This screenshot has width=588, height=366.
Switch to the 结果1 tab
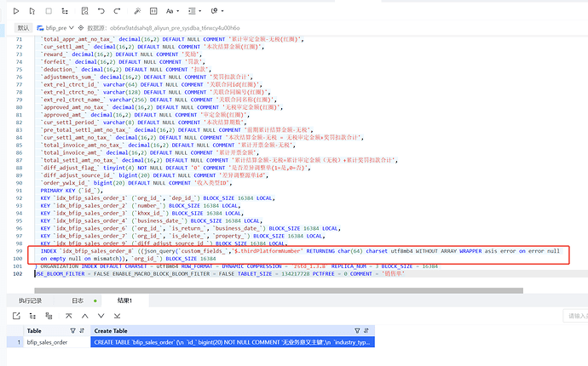125,300
